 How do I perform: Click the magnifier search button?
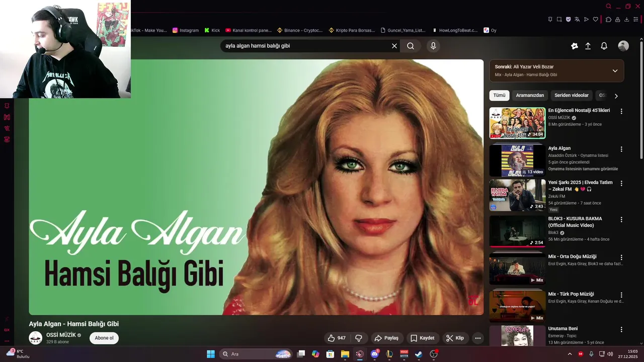click(411, 46)
